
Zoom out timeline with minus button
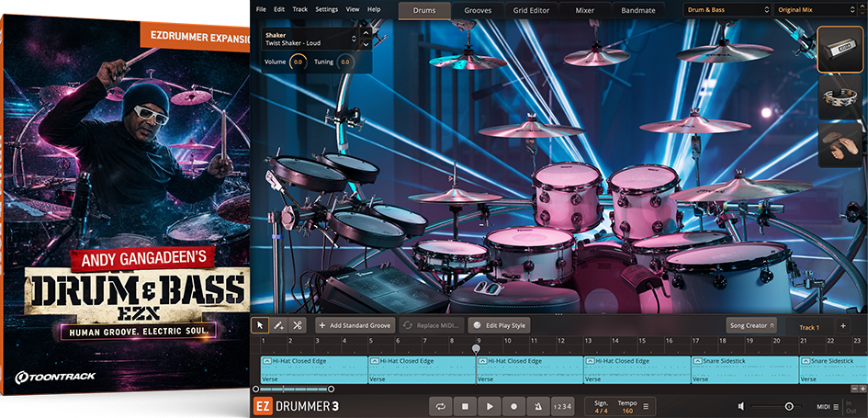[x=855, y=390]
